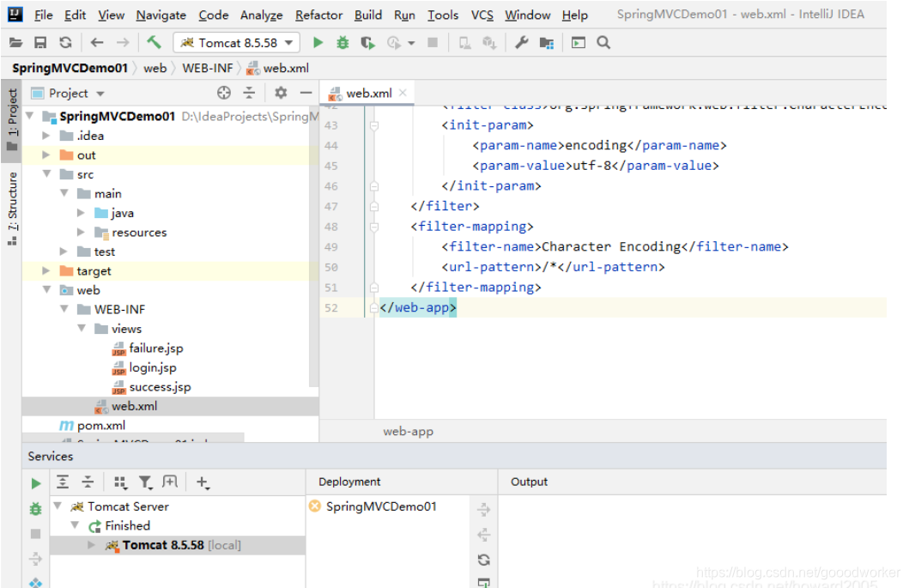This screenshot has height=588, width=909.
Task: Run with coverage shield icon
Action: point(367,42)
